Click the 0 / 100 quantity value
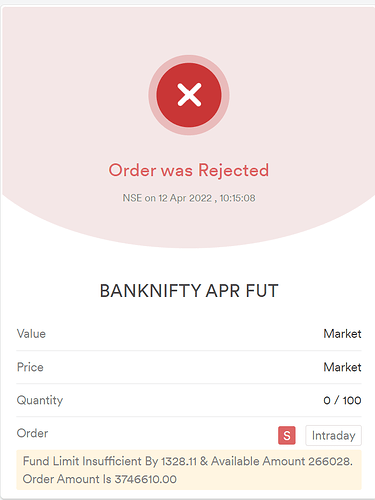The image size is (375, 500). click(342, 400)
